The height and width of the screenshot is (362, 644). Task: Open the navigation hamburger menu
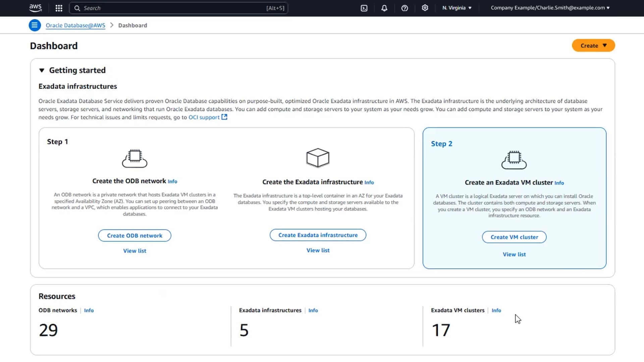[35, 25]
